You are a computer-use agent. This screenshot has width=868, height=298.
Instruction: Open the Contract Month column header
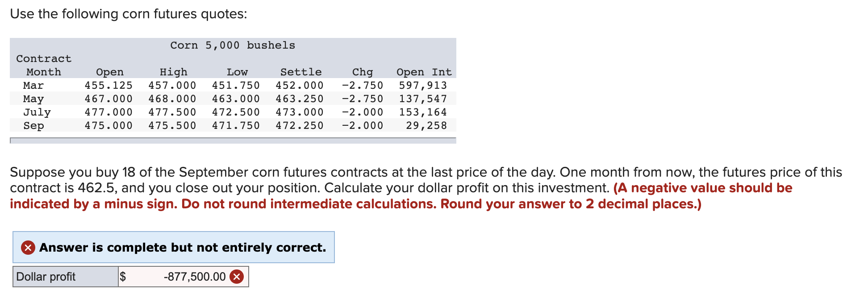pos(43,65)
